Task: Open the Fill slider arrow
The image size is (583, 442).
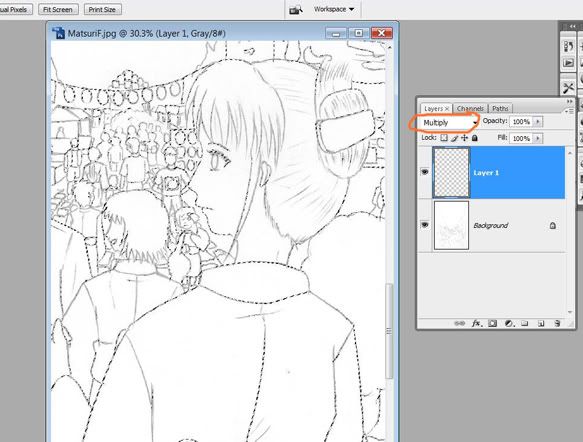Action: [x=538, y=138]
